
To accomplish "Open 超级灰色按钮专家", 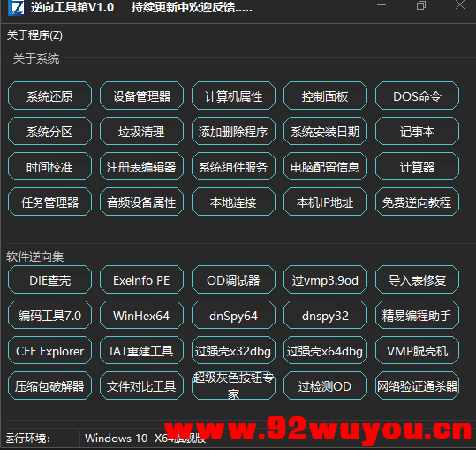I will coord(233,385).
